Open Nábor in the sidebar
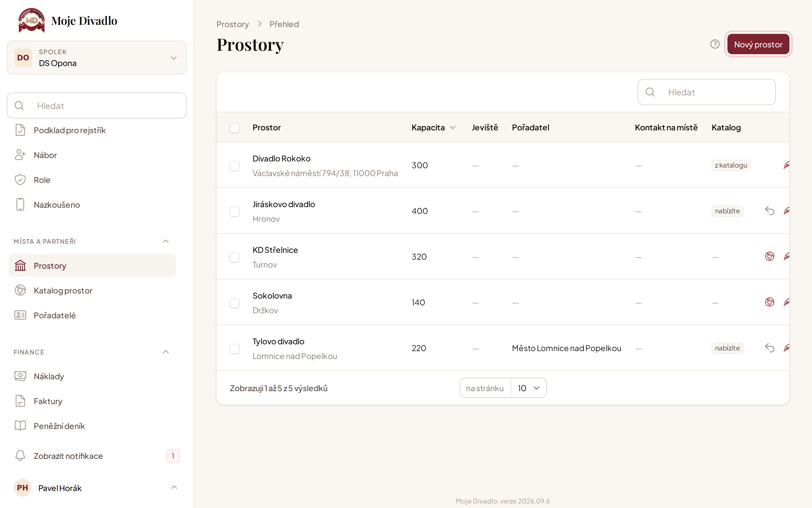The width and height of the screenshot is (812, 508). (x=92, y=155)
